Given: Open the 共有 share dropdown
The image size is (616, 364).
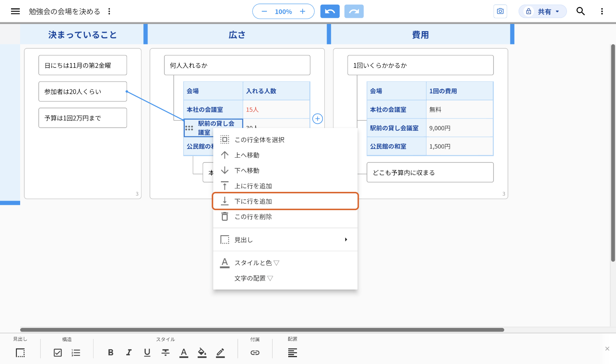Looking at the screenshot, I should pyautogui.click(x=543, y=11).
